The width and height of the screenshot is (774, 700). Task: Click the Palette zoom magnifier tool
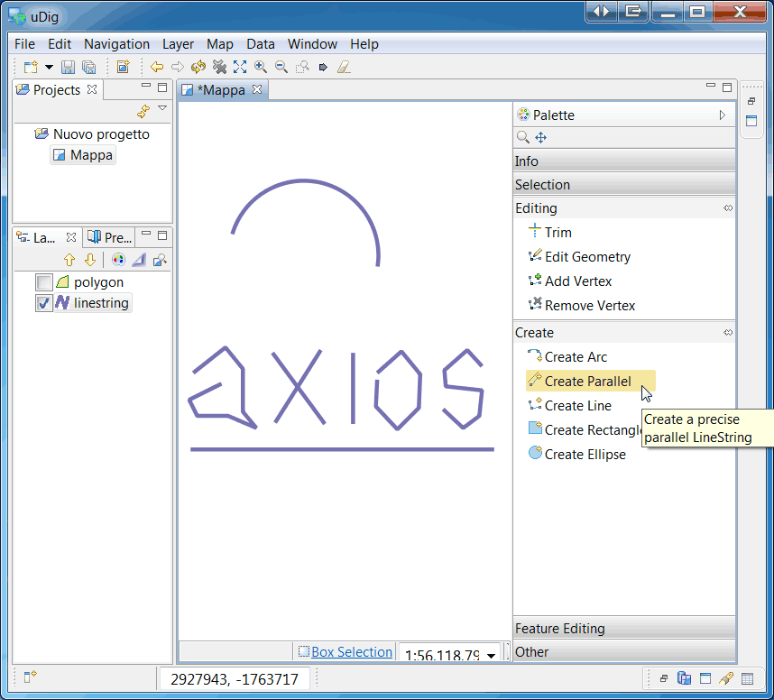pyautogui.click(x=522, y=137)
